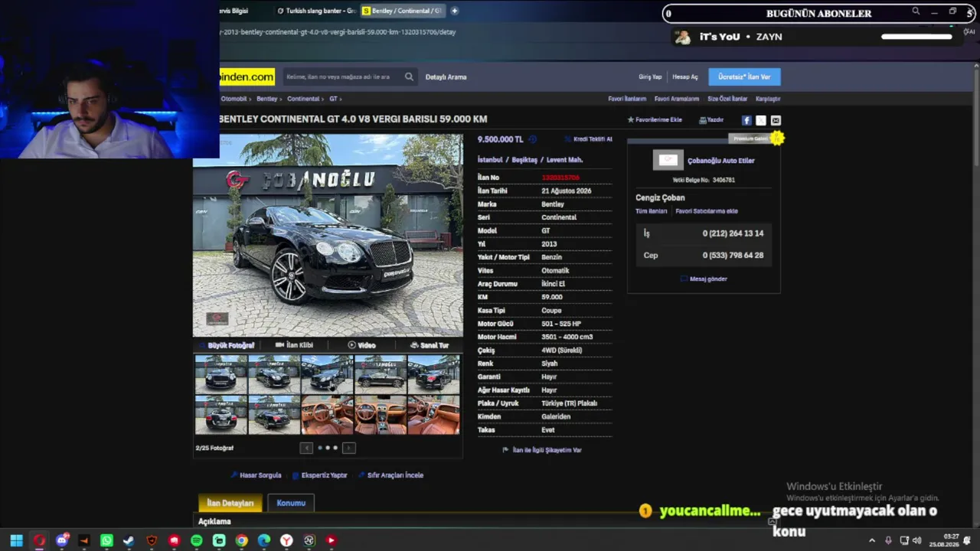980x551 pixels.
Task: Click the İstanbul location link
Action: click(x=490, y=160)
